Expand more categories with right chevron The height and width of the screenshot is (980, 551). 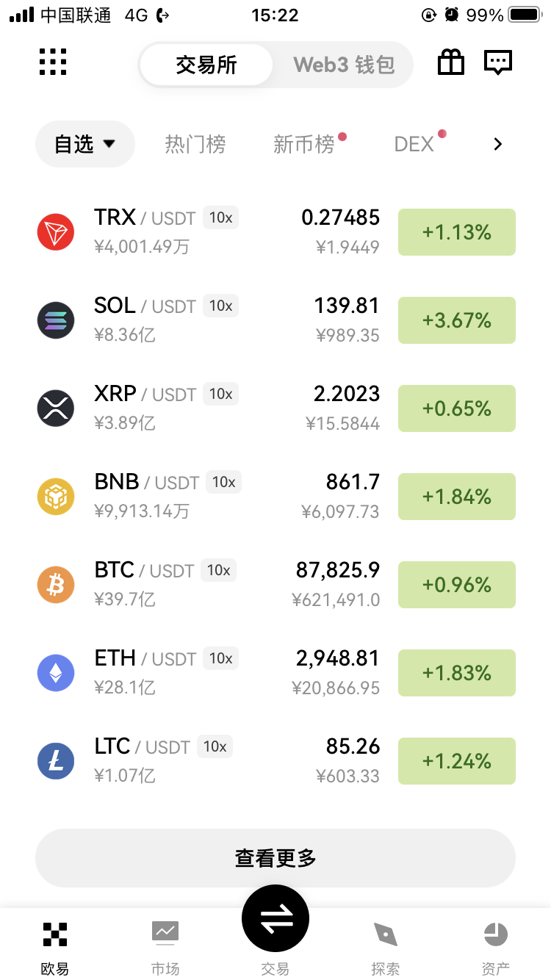pyautogui.click(x=498, y=144)
